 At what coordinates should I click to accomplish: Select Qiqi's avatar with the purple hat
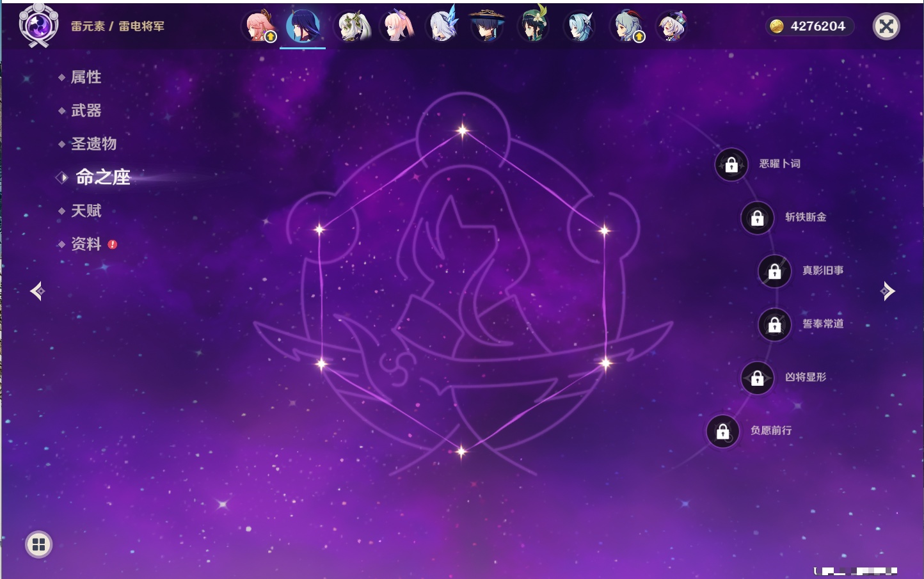click(671, 26)
